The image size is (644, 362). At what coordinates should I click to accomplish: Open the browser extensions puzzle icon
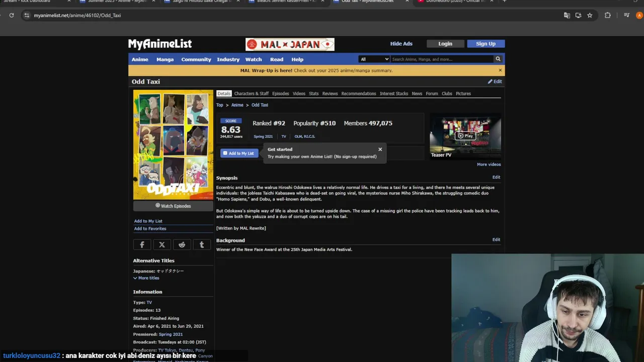tap(608, 15)
